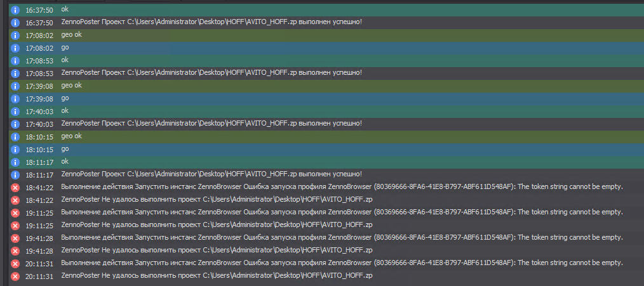Select the 'ok' message at 17:40:03
This screenshot has width=644, height=286.
[65, 111]
